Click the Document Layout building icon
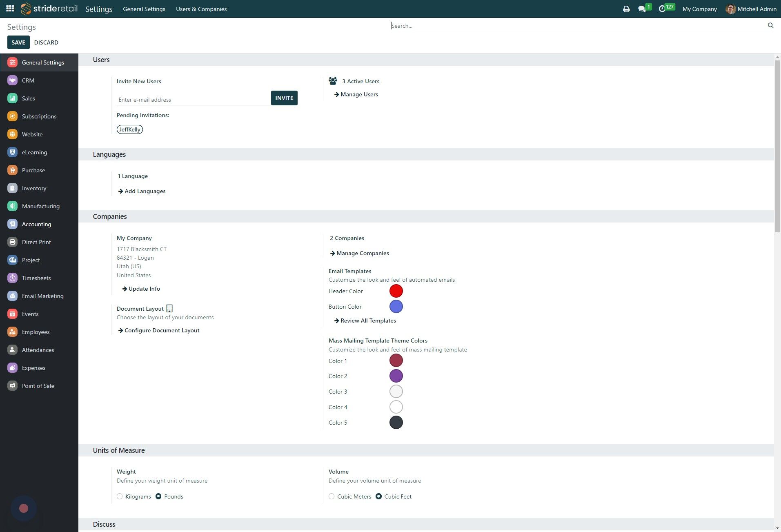 click(x=169, y=309)
